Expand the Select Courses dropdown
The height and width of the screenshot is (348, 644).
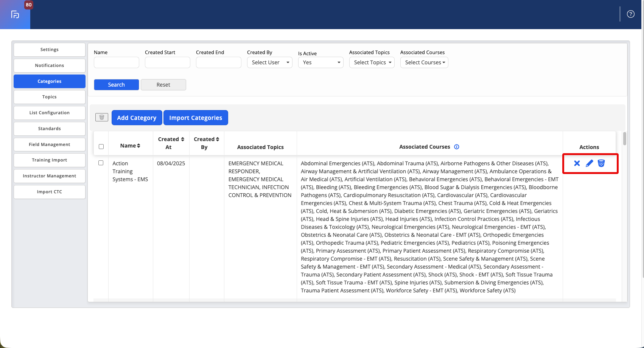point(424,62)
